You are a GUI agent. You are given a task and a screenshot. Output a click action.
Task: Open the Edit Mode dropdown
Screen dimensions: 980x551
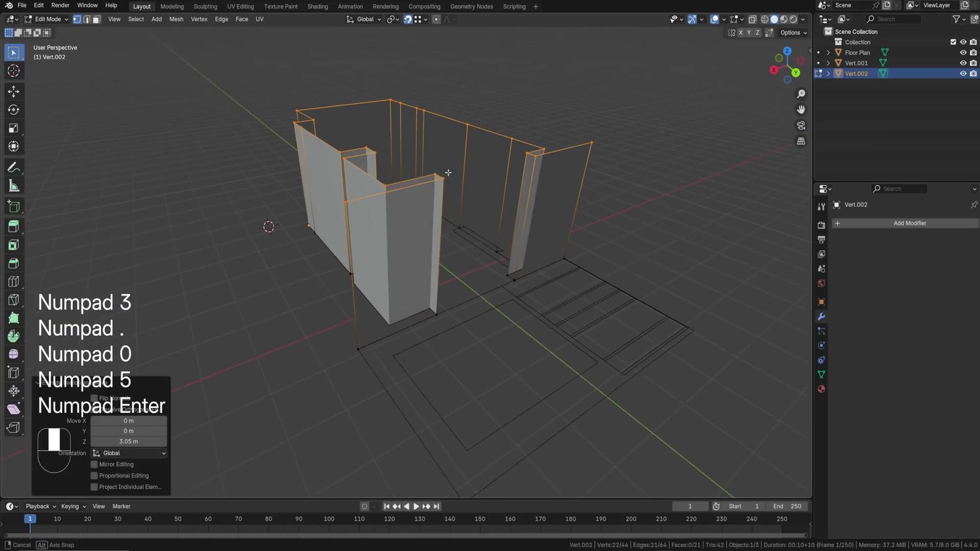pos(46,19)
